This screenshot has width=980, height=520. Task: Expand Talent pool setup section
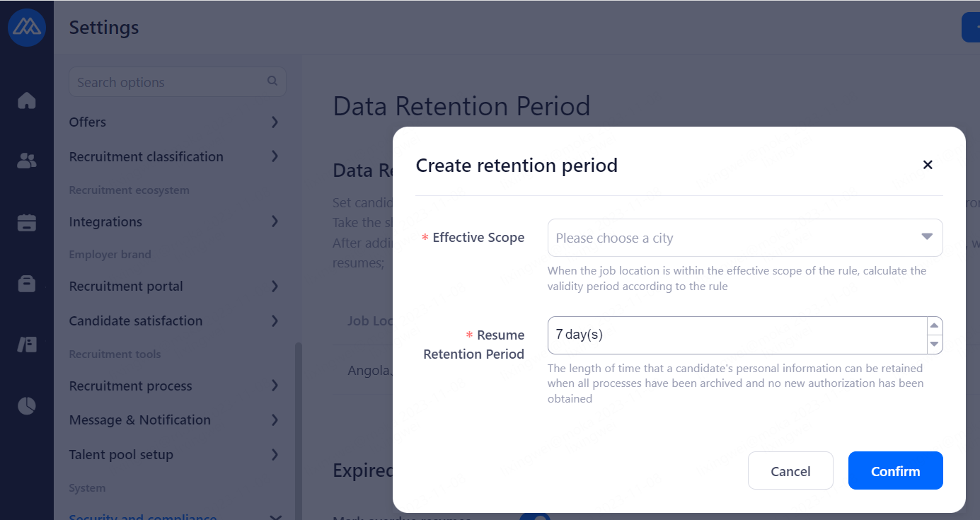tap(173, 455)
